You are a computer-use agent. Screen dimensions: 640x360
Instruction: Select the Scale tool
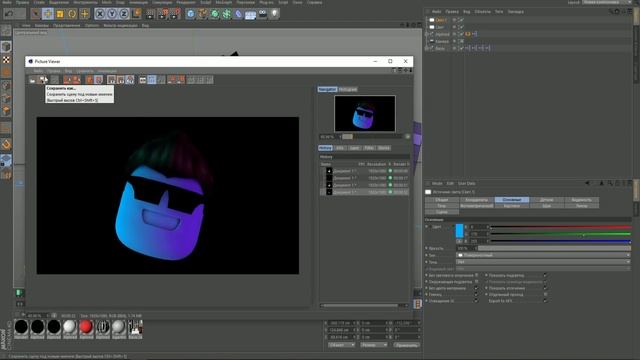(60, 14)
